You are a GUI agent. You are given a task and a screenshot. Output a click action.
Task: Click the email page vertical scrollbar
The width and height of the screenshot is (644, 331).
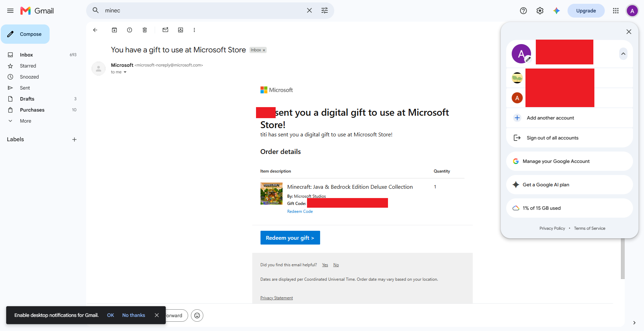(623, 258)
